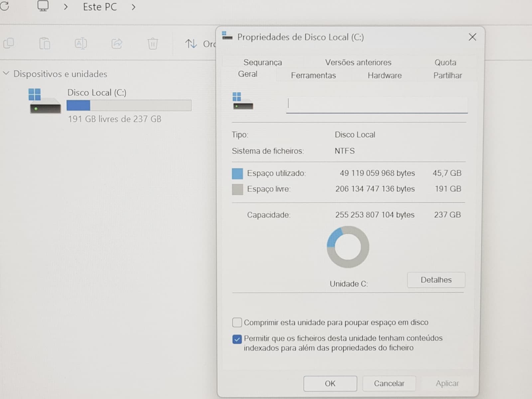Switch to the Segurança tab
The height and width of the screenshot is (399, 532).
[x=263, y=62]
